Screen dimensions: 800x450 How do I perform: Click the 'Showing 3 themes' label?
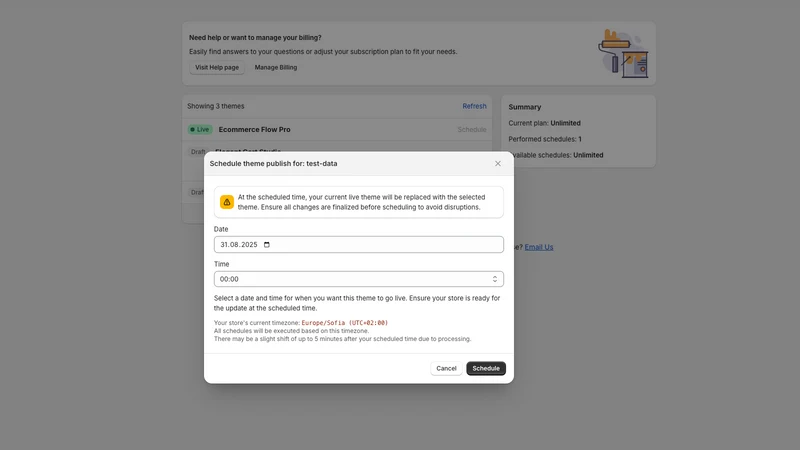215,106
